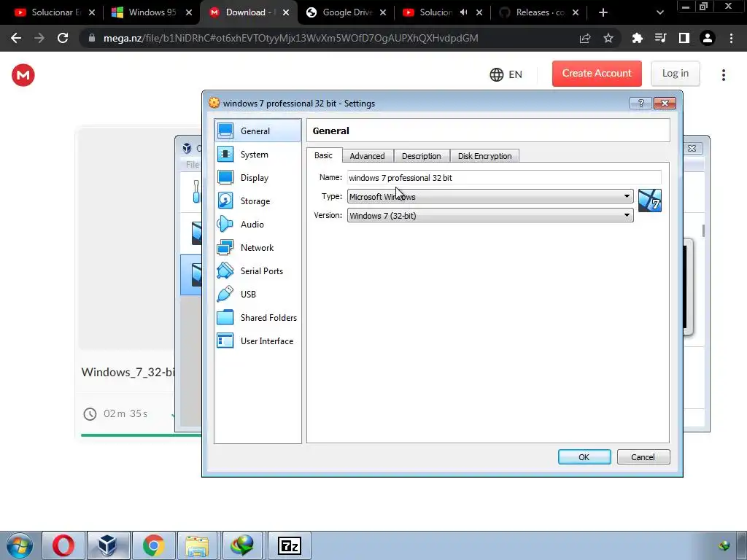Open the Chrome extensions puzzle icon
This screenshot has width=747, height=560.
pyautogui.click(x=637, y=38)
